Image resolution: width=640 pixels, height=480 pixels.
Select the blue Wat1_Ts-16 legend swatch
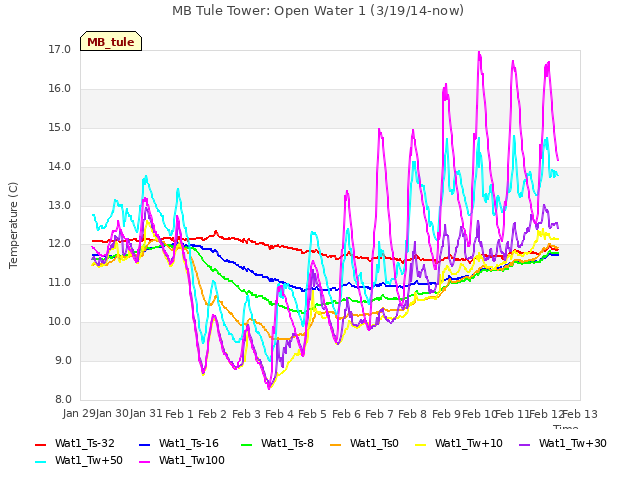click(x=145, y=444)
